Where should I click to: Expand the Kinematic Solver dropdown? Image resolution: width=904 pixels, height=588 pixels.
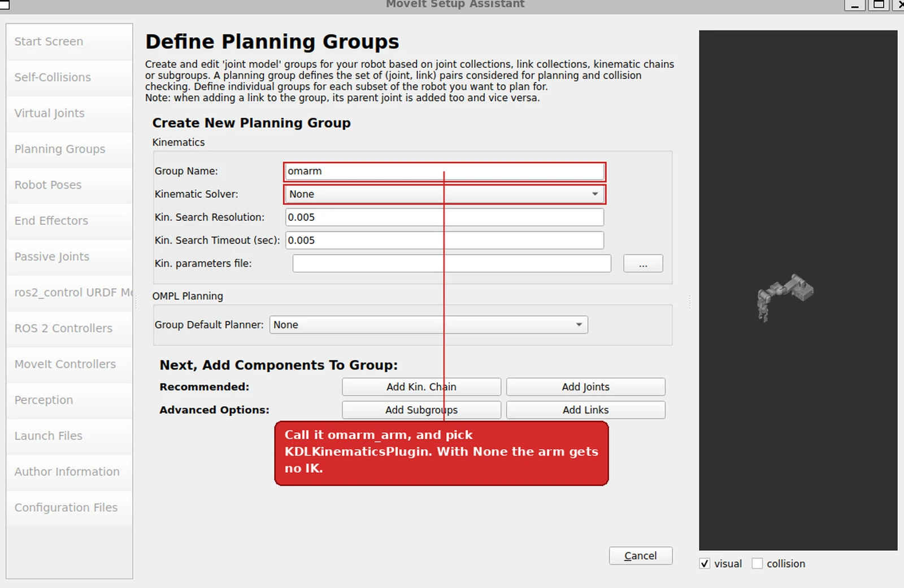[x=445, y=194]
